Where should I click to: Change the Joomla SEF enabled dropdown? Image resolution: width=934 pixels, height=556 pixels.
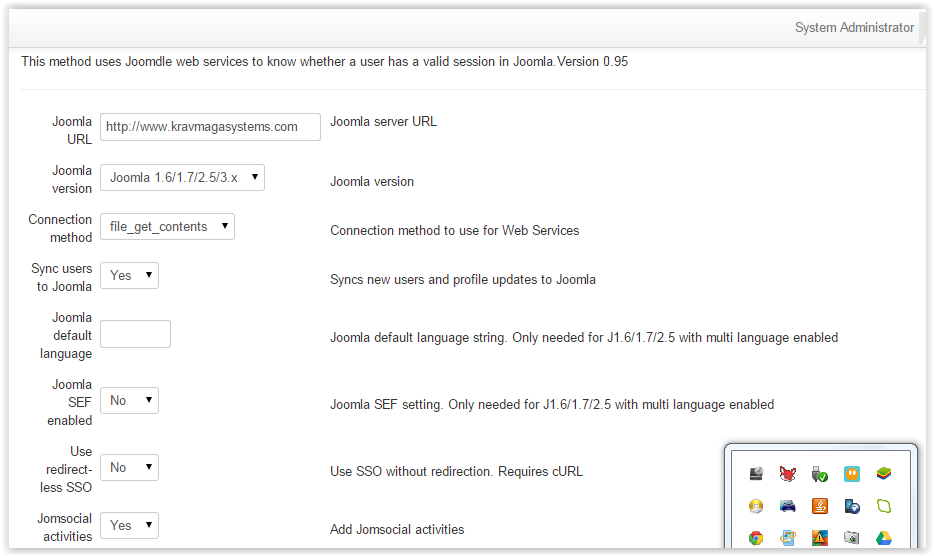click(129, 400)
